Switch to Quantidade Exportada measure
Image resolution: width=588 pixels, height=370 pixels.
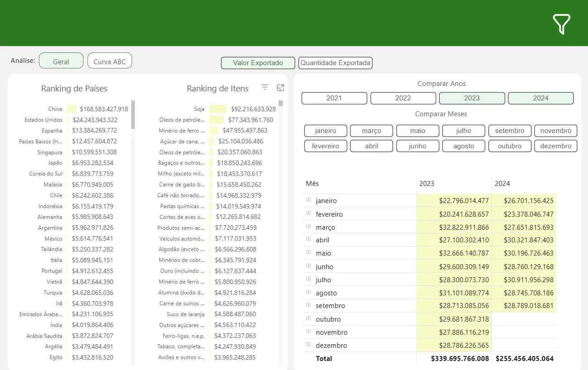click(x=335, y=63)
